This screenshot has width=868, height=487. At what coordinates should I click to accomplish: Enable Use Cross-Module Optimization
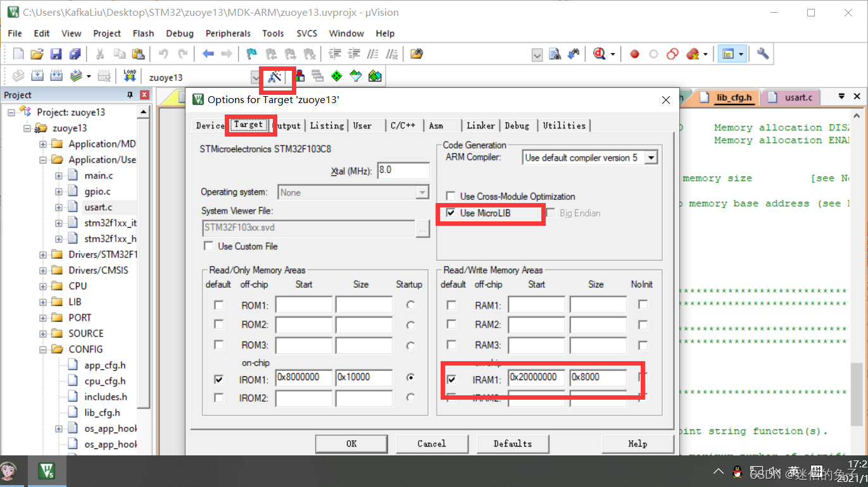[451, 197]
